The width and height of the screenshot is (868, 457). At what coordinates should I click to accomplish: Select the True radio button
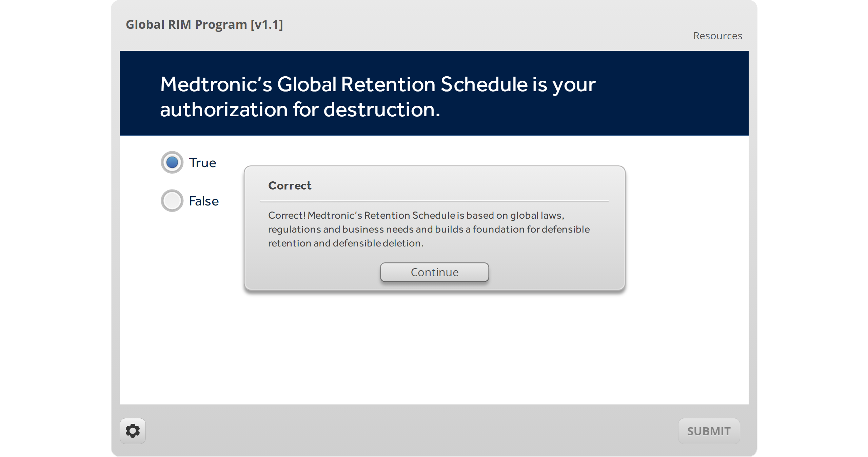(x=172, y=162)
